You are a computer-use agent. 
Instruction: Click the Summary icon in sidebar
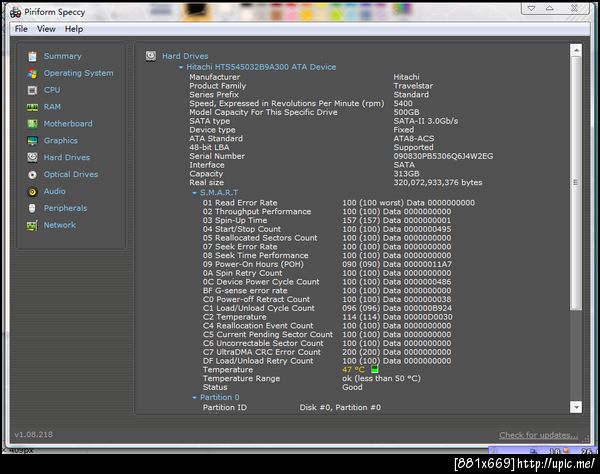click(32, 56)
